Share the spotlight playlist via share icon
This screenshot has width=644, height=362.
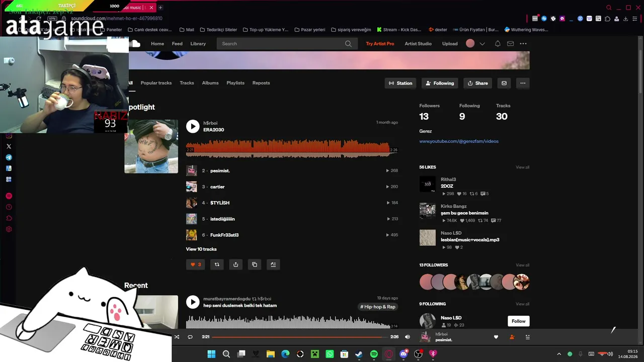click(x=235, y=264)
